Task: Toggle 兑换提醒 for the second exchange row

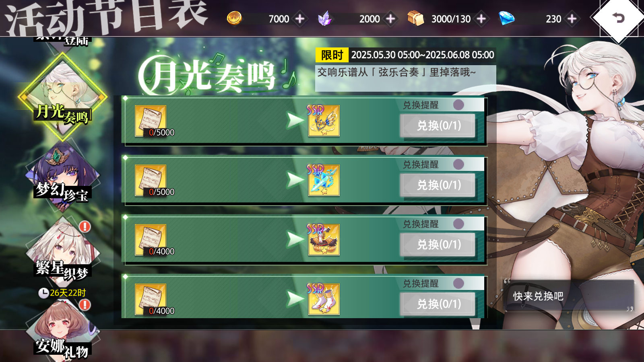Action: [x=458, y=165]
